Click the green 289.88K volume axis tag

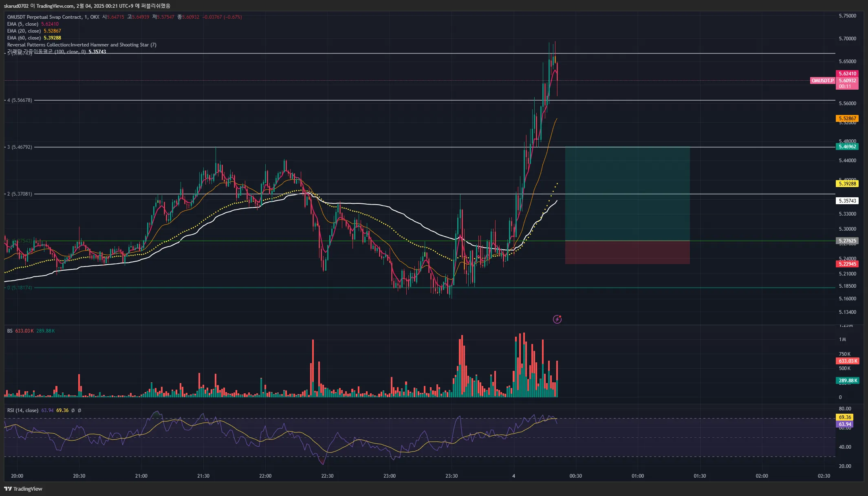pyautogui.click(x=848, y=381)
